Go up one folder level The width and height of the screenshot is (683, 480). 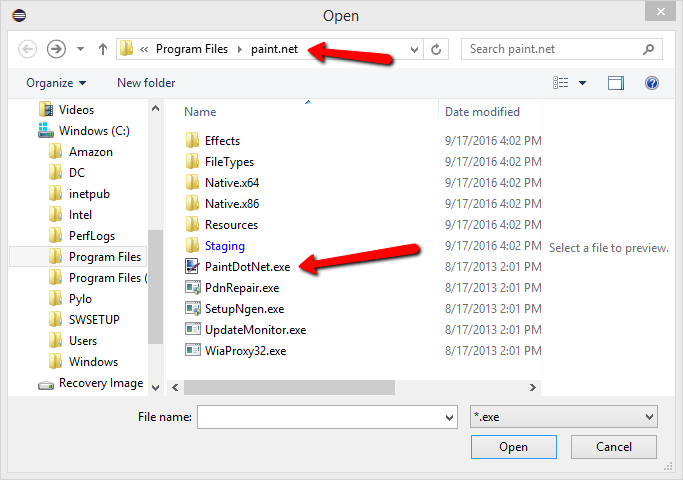coord(103,49)
